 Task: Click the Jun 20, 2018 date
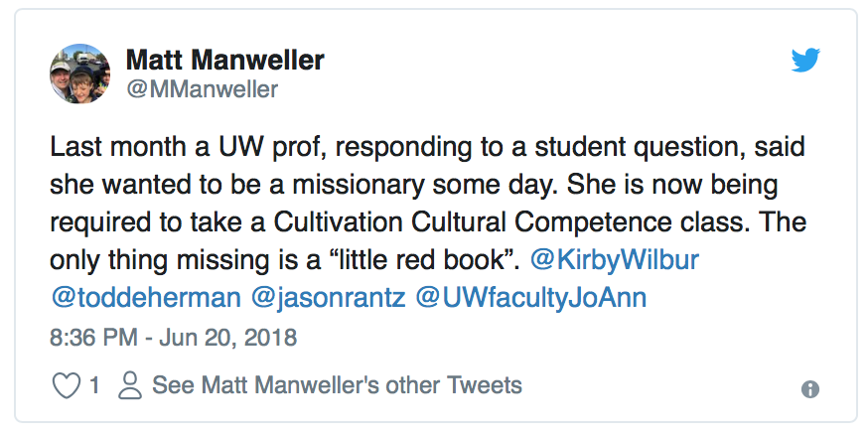click(x=228, y=337)
